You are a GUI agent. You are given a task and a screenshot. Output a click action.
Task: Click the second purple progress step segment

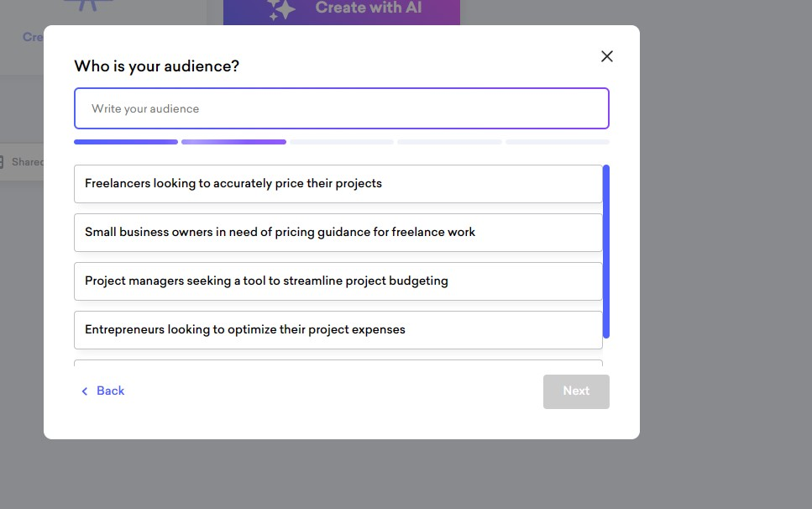tap(233, 142)
